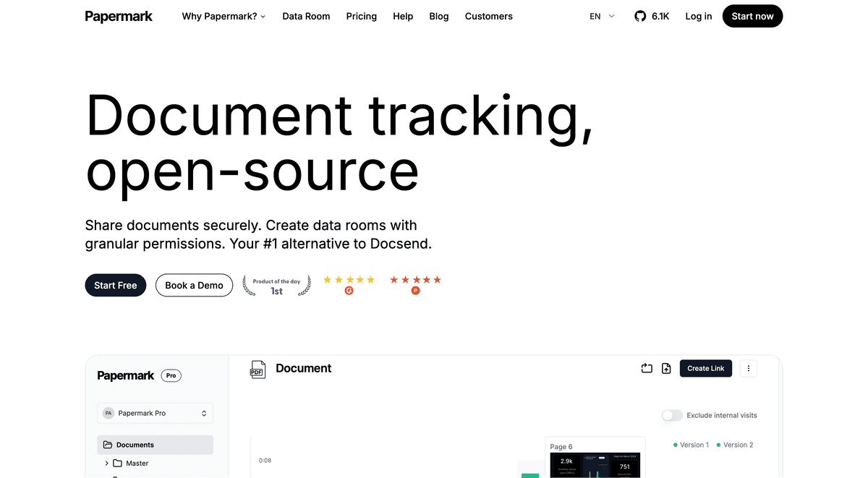
Task: Go to the Pricing page
Action: click(x=361, y=16)
